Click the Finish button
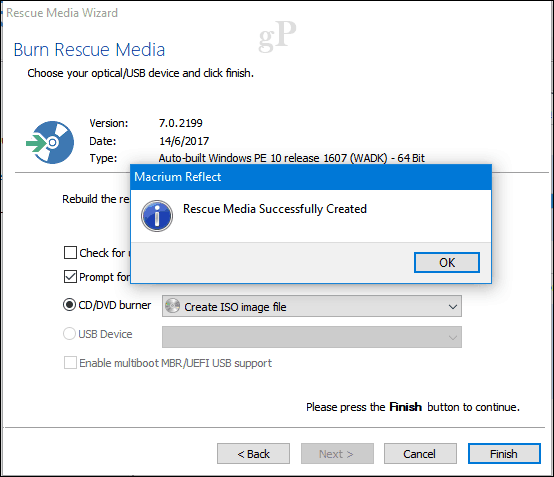 pyautogui.click(x=504, y=454)
